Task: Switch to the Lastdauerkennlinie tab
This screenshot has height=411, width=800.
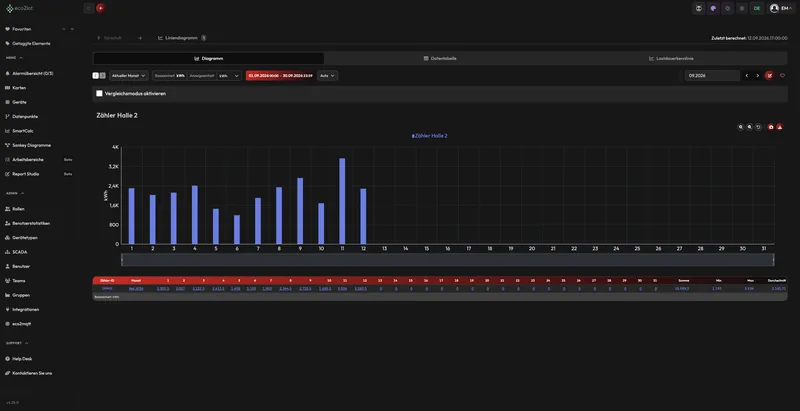Action: point(671,59)
